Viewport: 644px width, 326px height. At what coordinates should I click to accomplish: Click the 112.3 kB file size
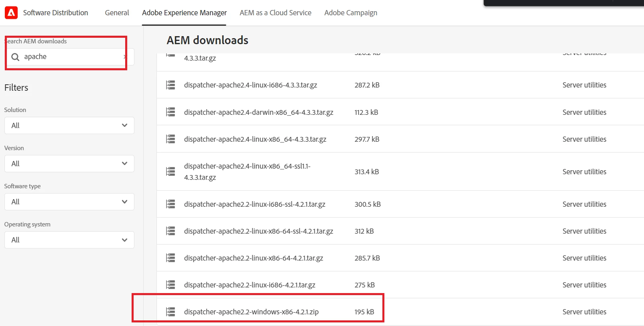tap(366, 112)
